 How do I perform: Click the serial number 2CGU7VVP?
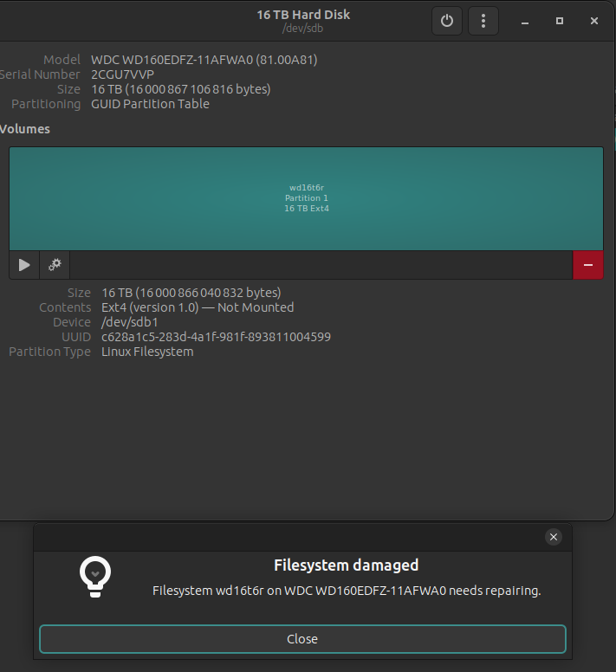(x=122, y=74)
